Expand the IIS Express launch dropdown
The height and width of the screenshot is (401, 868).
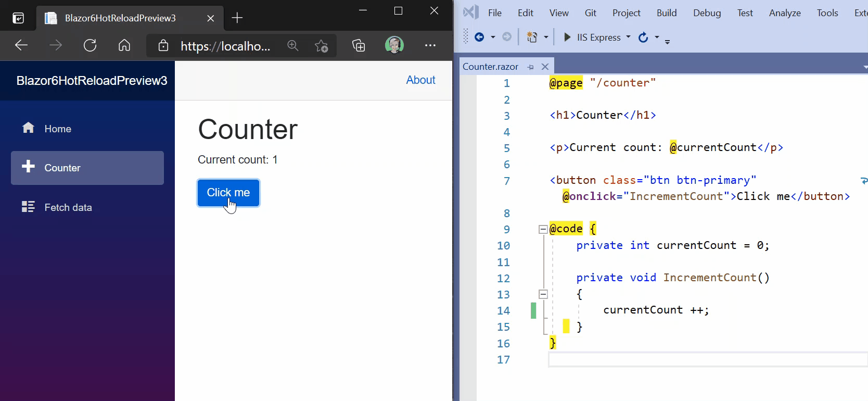click(628, 37)
